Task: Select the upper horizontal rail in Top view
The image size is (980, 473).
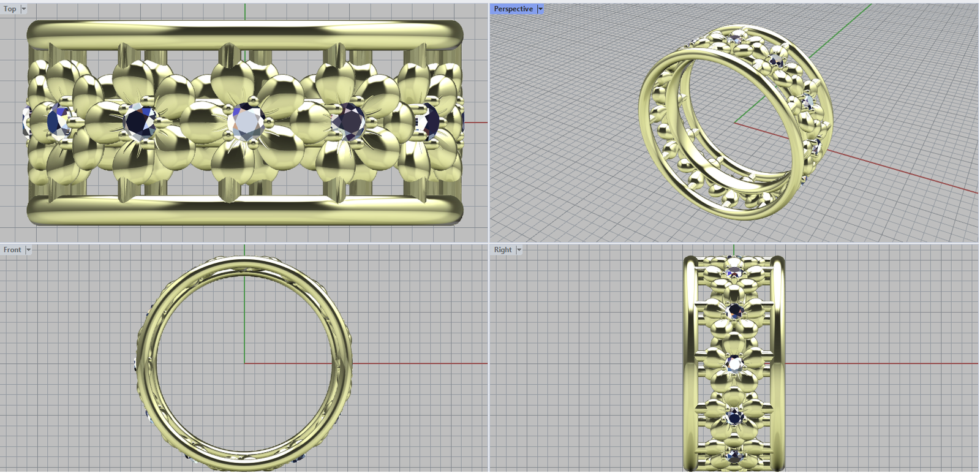Action: pyautogui.click(x=245, y=33)
